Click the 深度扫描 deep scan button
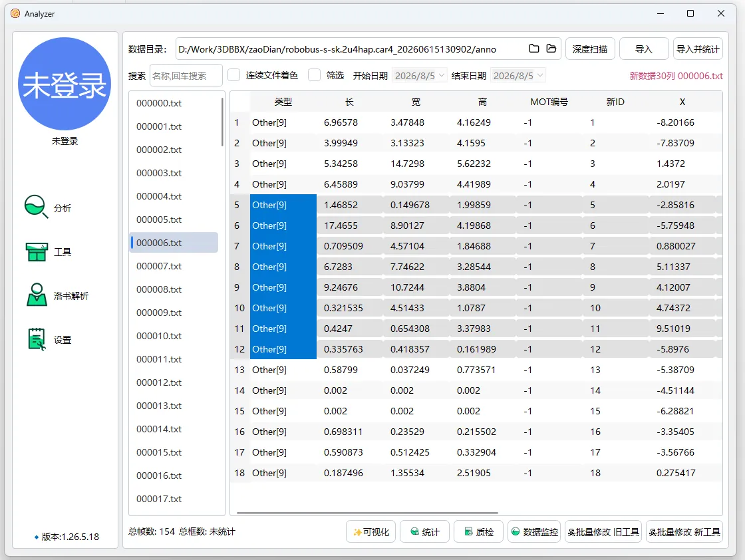Screen dimensions: 745x560 590,49
